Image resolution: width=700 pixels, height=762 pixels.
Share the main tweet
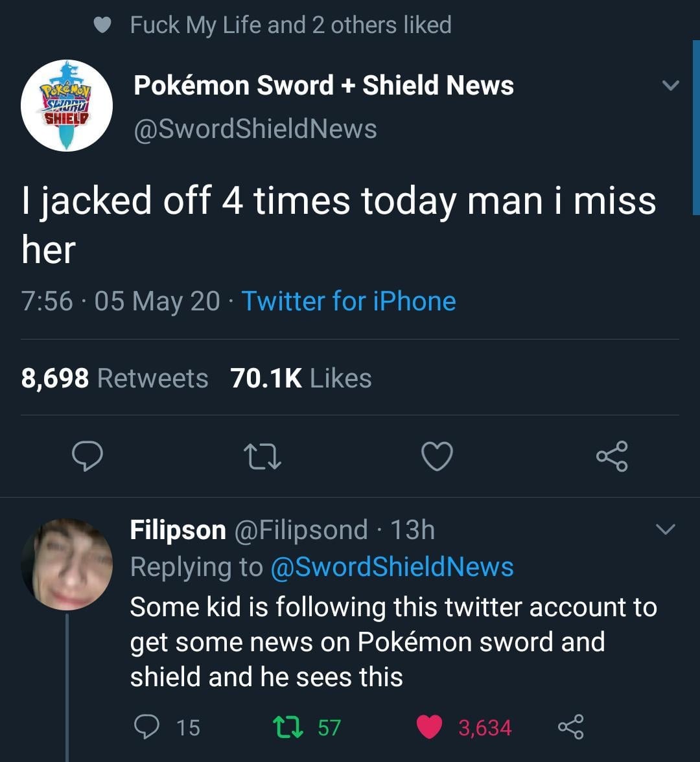(612, 456)
